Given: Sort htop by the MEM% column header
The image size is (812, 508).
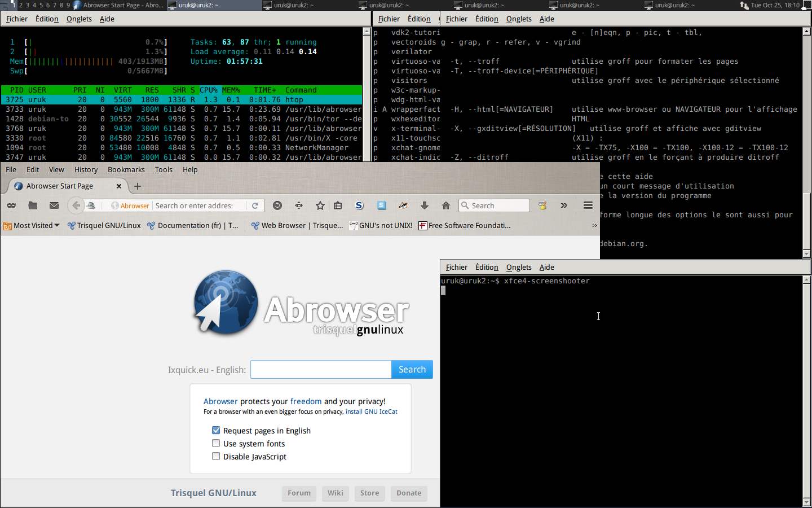Looking at the screenshot, I should pos(231,90).
